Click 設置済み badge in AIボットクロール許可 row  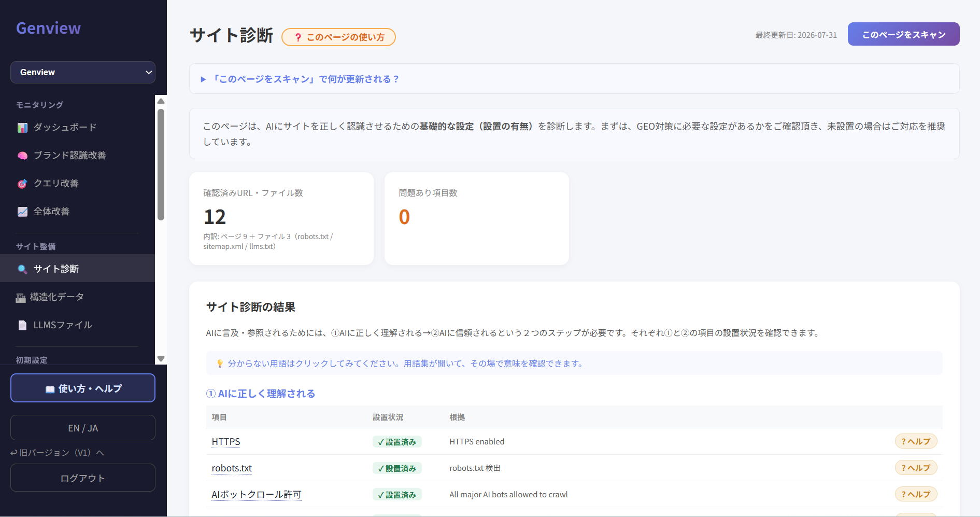(397, 495)
